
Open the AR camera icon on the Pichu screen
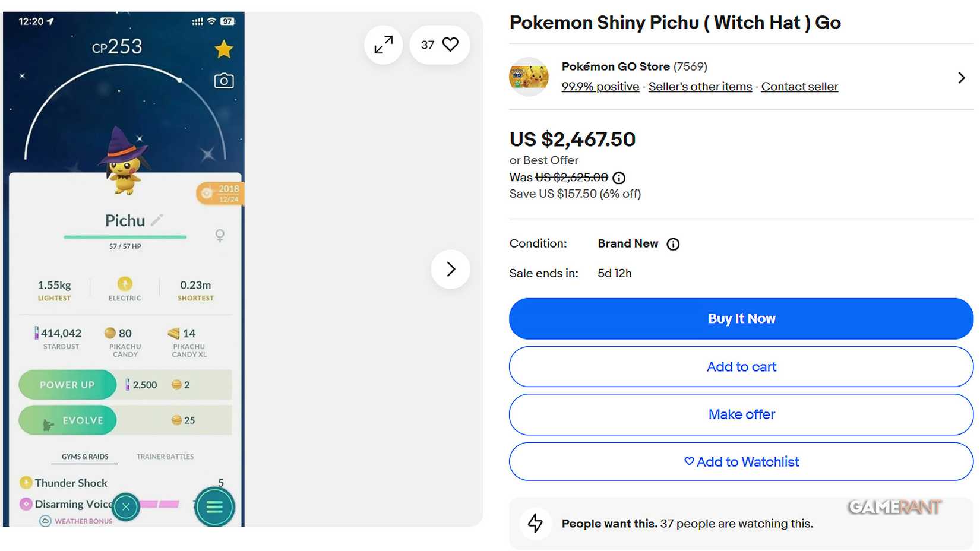(223, 80)
